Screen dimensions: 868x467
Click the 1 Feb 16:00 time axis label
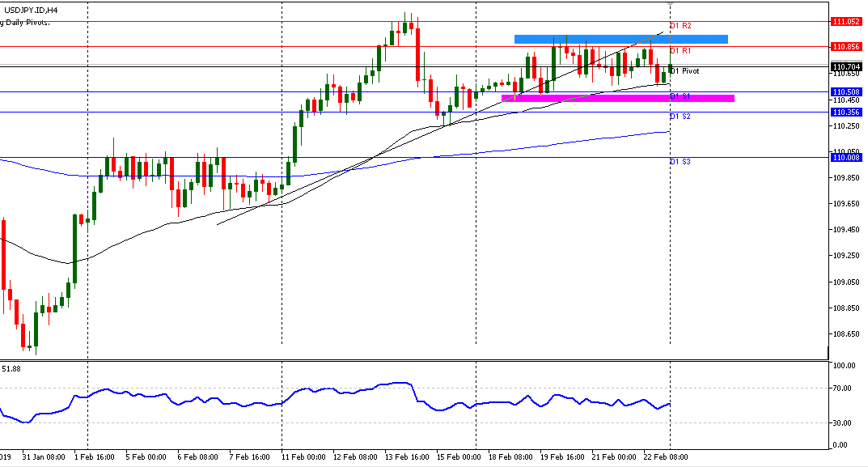click(x=94, y=457)
